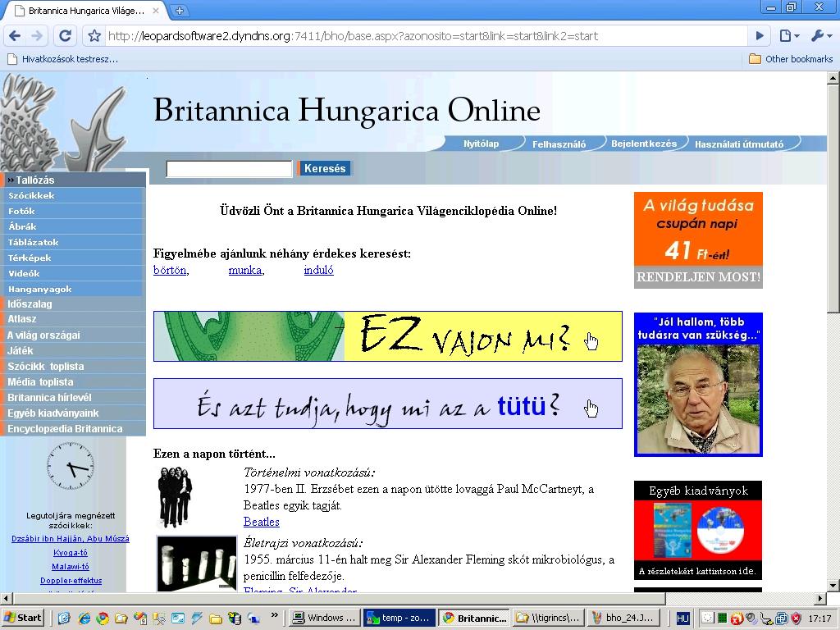Image resolution: width=840 pixels, height=630 pixels.
Task: Open the wrench tools menu
Action: (x=821, y=36)
